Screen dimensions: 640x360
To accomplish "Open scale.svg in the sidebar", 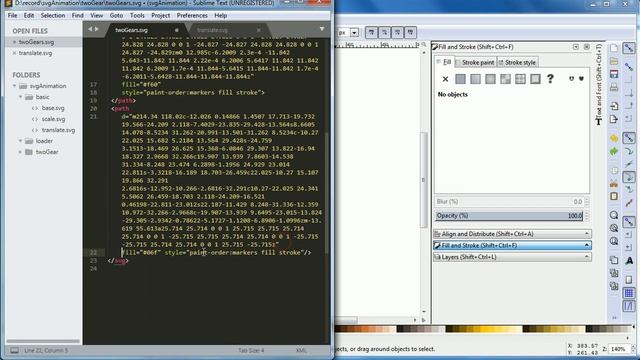I will pos(53,119).
